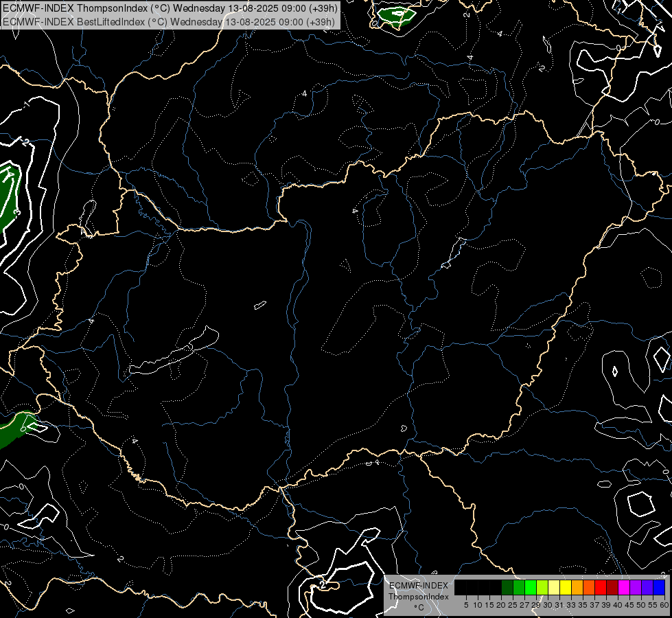Click the bright red 37–39 legend swatch

[x=600, y=588]
